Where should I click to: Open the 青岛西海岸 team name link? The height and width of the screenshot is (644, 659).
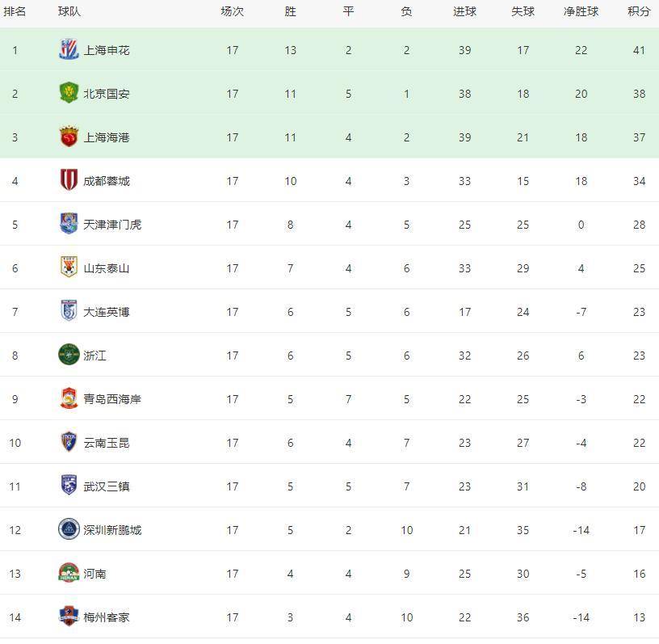tap(112, 399)
